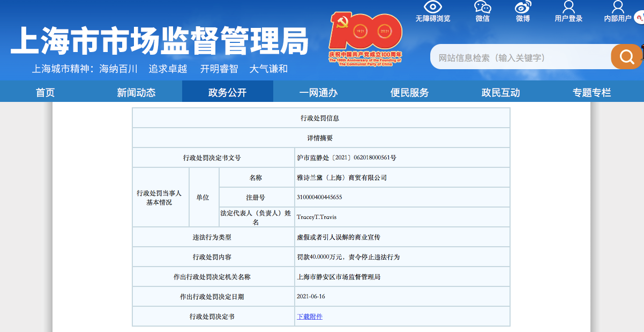The width and height of the screenshot is (644, 332).
Task: Open the 新闻动态 navigation tab
Action: click(137, 92)
